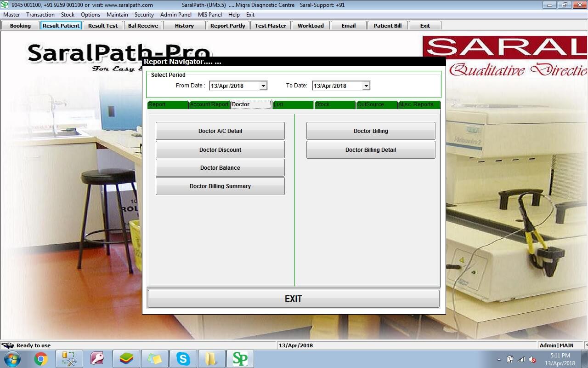Image resolution: width=588 pixels, height=368 pixels.
Task: Switch to the List tab
Action: click(293, 105)
